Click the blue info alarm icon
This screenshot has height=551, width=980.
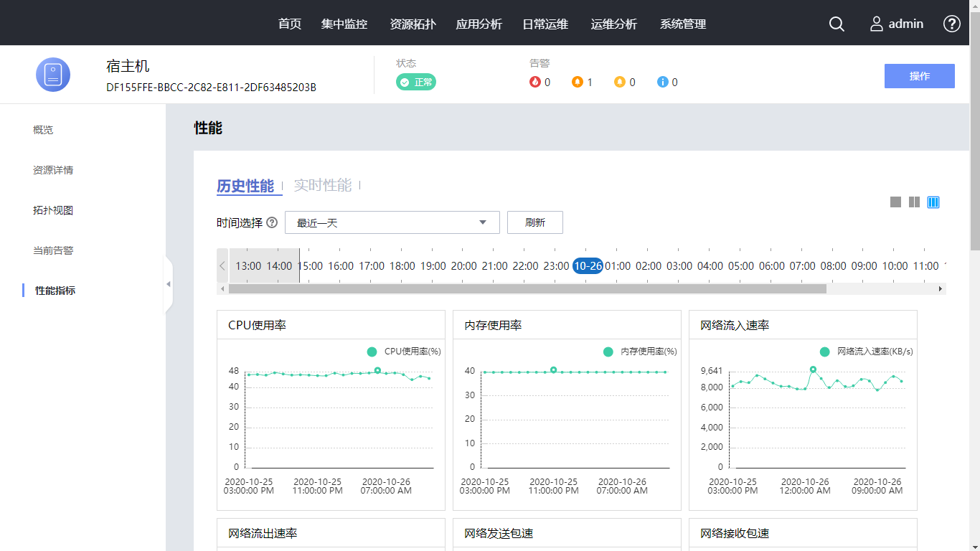pos(662,82)
